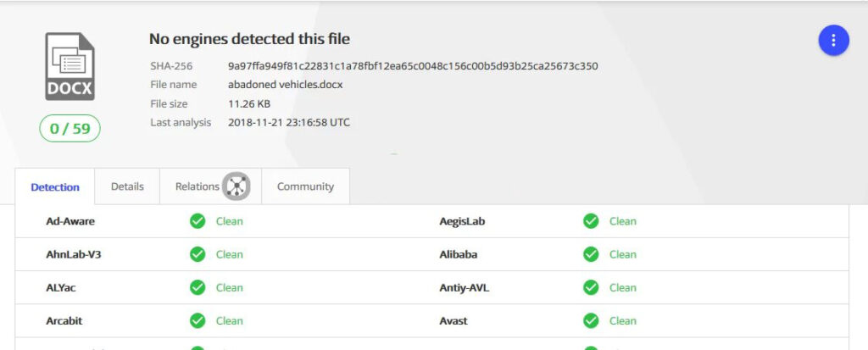Switch to the Community tab
Screen dimensions: 868x350
(x=305, y=186)
